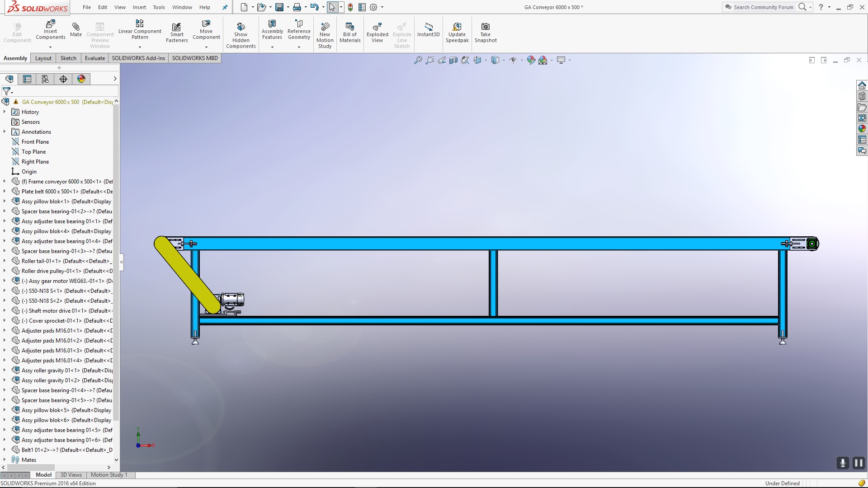The height and width of the screenshot is (488, 868).
Task: Click the Insert Components tool
Action: pos(51,30)
